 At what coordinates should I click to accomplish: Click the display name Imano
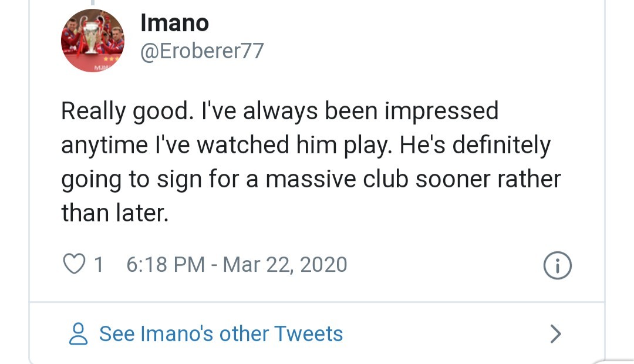click(174, 22)
